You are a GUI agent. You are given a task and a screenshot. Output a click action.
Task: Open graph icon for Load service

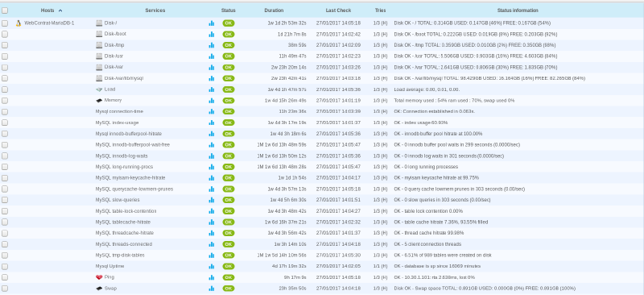pyautogui.click(x=212, y=89)
